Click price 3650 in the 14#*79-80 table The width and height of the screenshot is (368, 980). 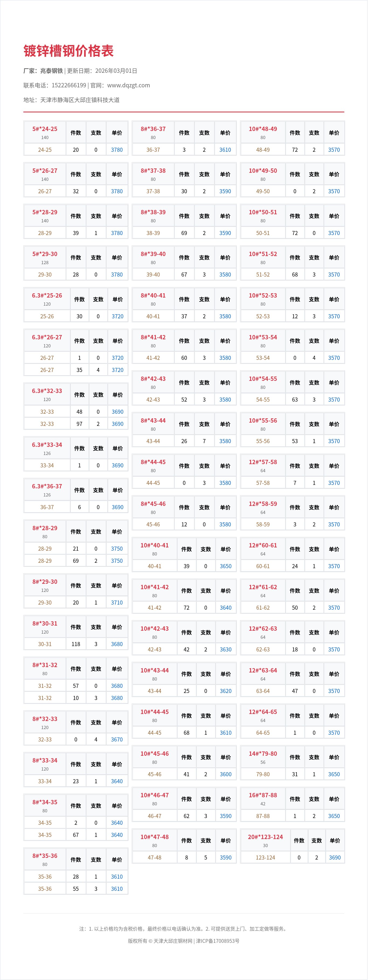pyautogui.click(x=334, y=774)
